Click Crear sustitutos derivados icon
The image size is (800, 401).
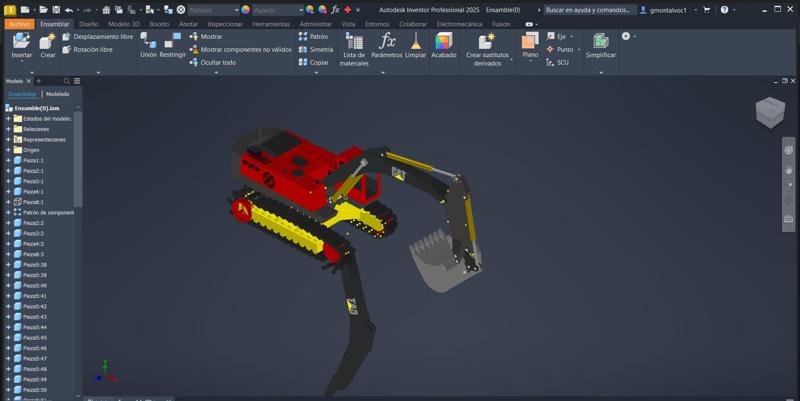[x=487, y=49]
